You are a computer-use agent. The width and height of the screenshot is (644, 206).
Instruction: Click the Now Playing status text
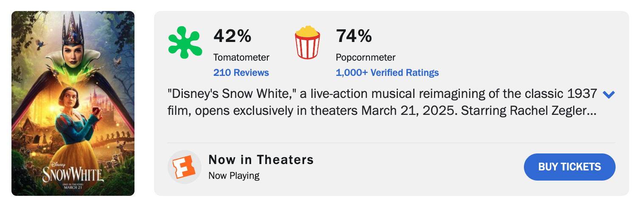tap(234, 175)
